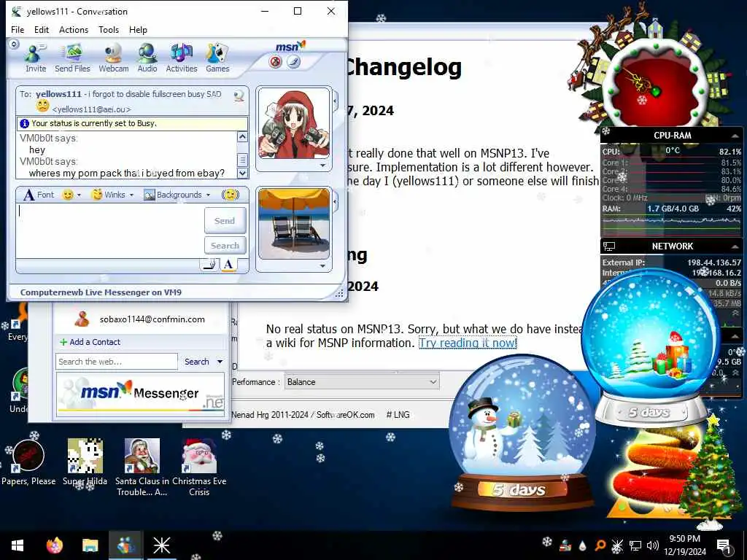
Task: Open the web Search dropdown arrow
Action: point(220,362)
